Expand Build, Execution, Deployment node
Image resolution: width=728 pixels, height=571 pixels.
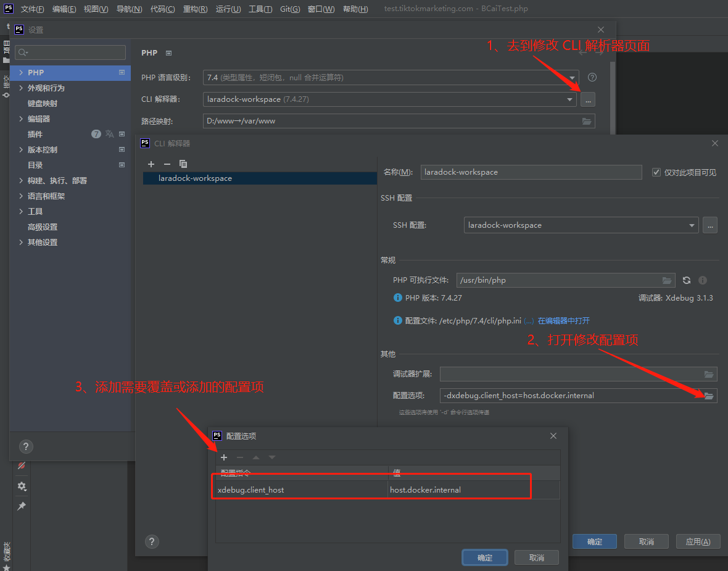click(x=21, y=180)
